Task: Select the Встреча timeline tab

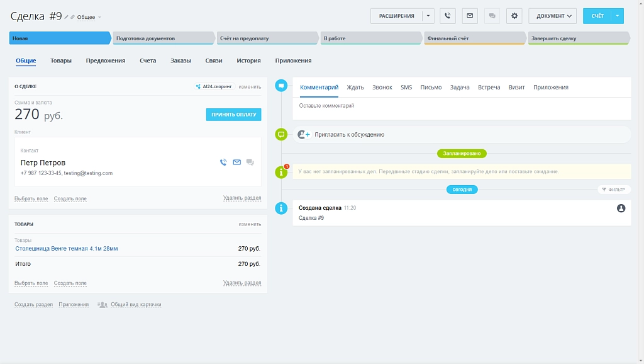Action: [489, 87]
